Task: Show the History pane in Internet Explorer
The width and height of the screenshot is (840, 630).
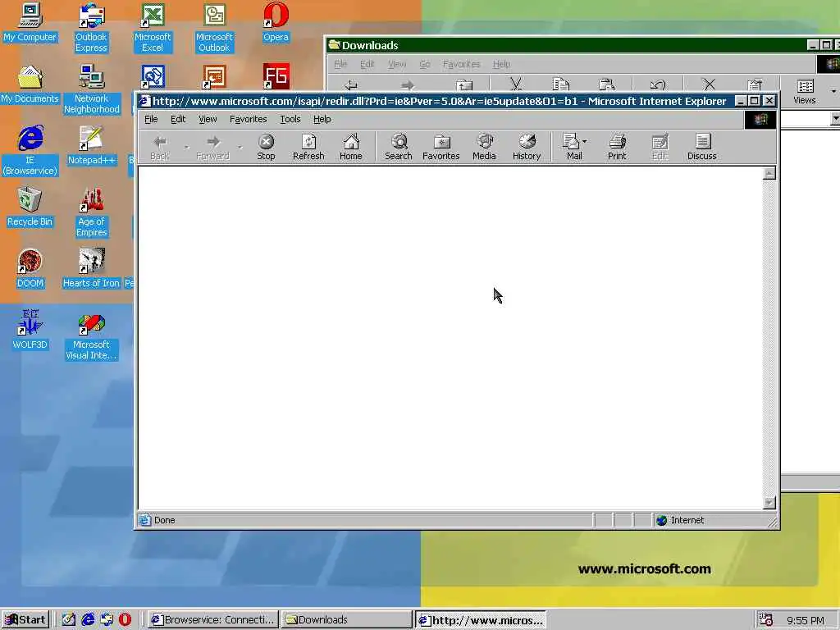Action: tap(527, 148)
